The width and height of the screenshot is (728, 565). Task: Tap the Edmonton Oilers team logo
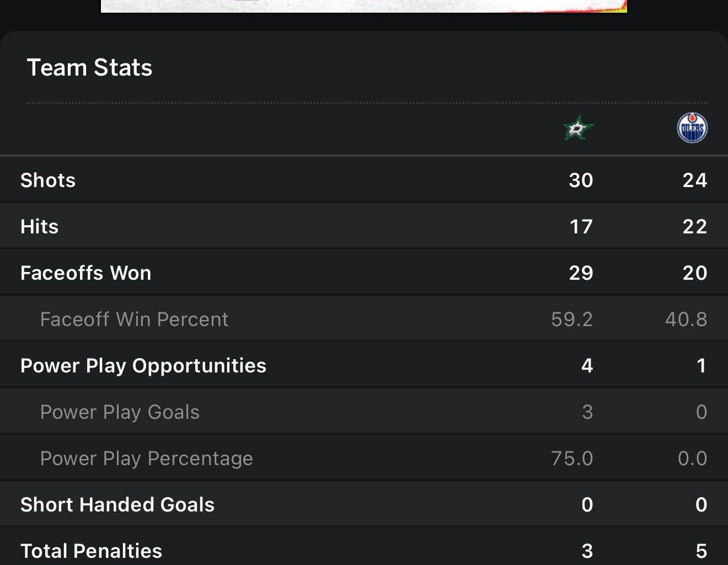point(692,128)
